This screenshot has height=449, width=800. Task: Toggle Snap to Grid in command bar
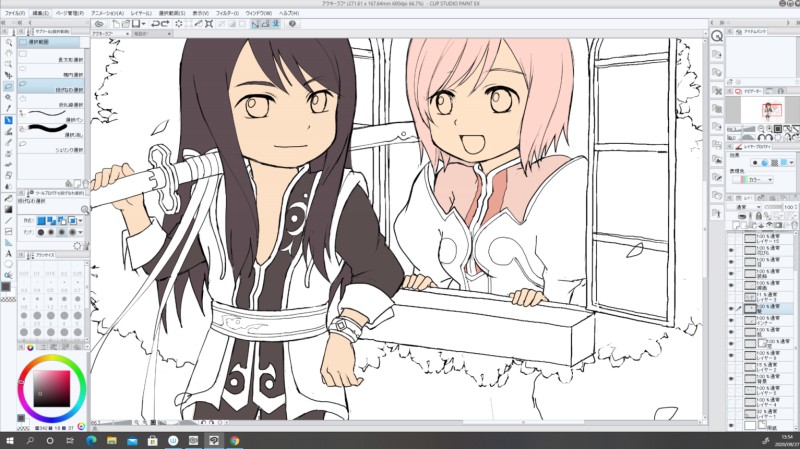[x=276, y=24]
